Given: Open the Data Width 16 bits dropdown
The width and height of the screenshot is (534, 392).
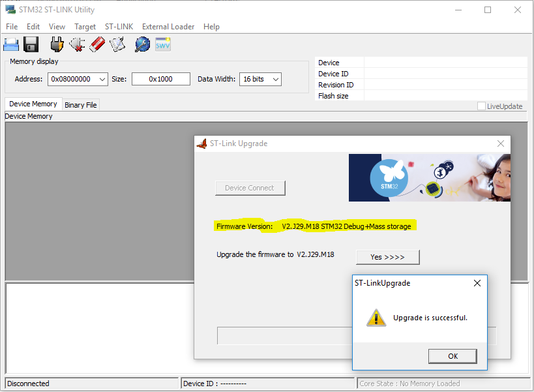Looking at the screenshot, I should coord(260,80).
